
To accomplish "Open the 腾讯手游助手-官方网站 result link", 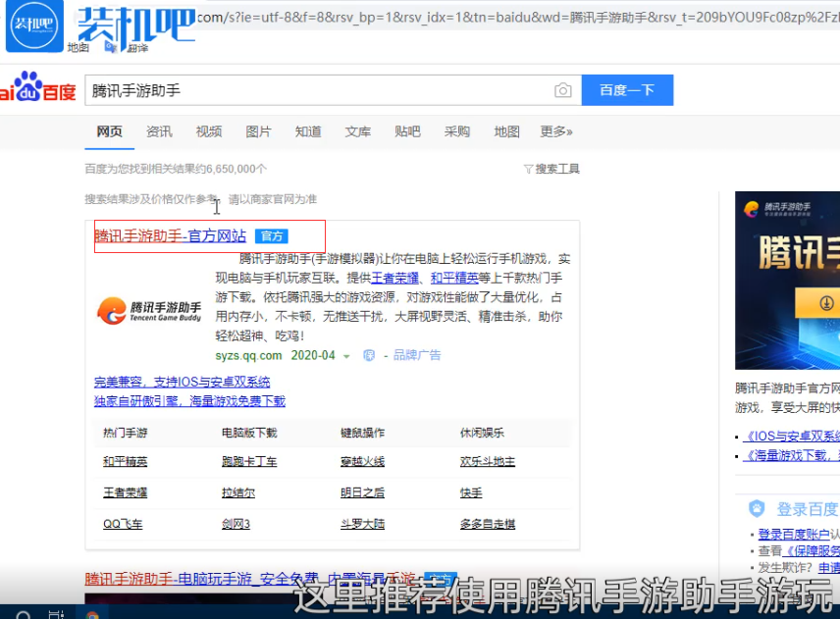I will (x=171, y=236).
